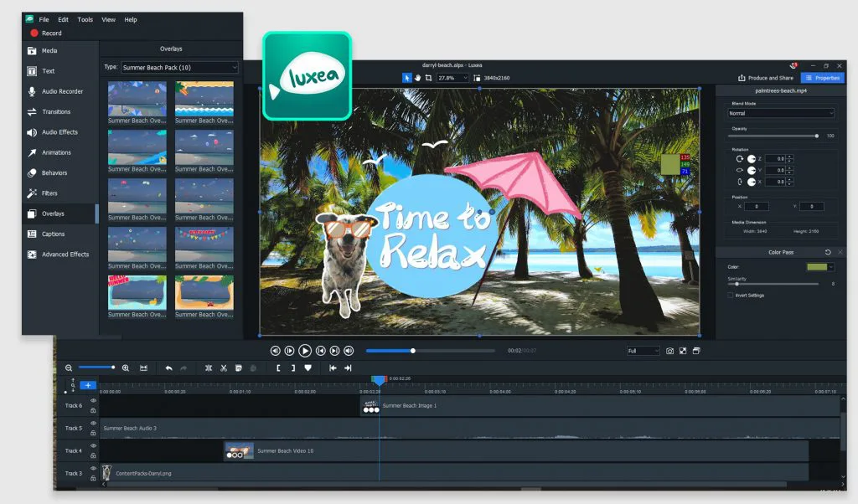Click the Color Pass green swatch

[x=816, y=267]
